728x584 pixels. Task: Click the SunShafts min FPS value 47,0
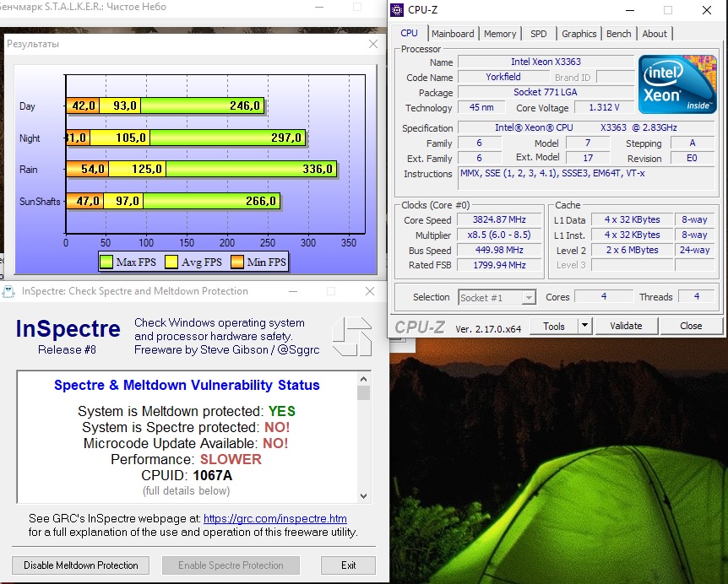[x=87, y=201]
